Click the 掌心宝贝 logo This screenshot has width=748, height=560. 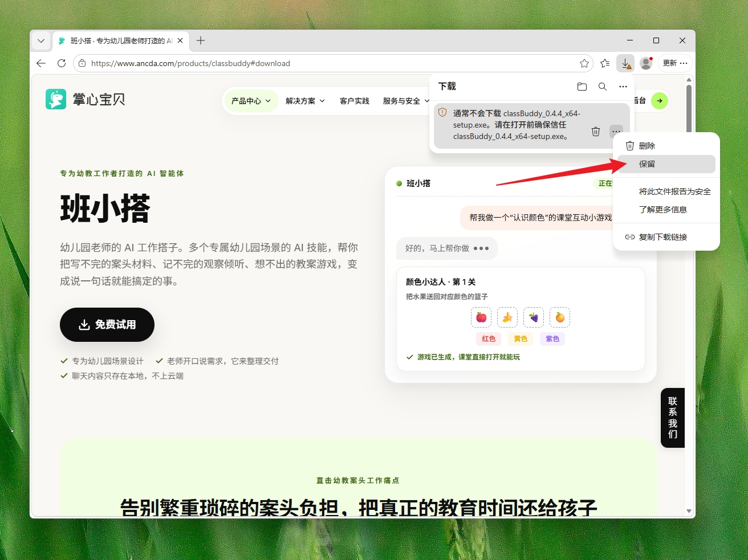click(x=85, y=100)
